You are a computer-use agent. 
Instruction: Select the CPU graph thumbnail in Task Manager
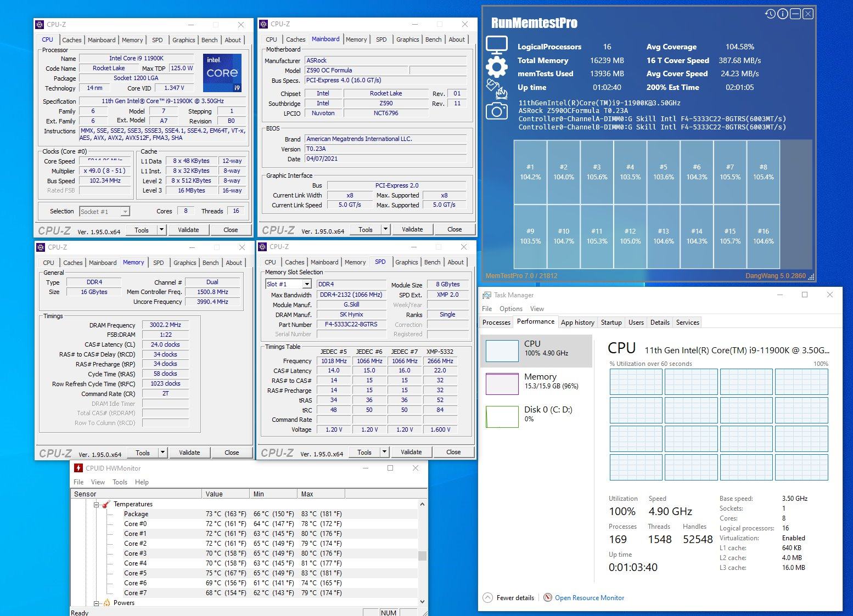(502, 351)
